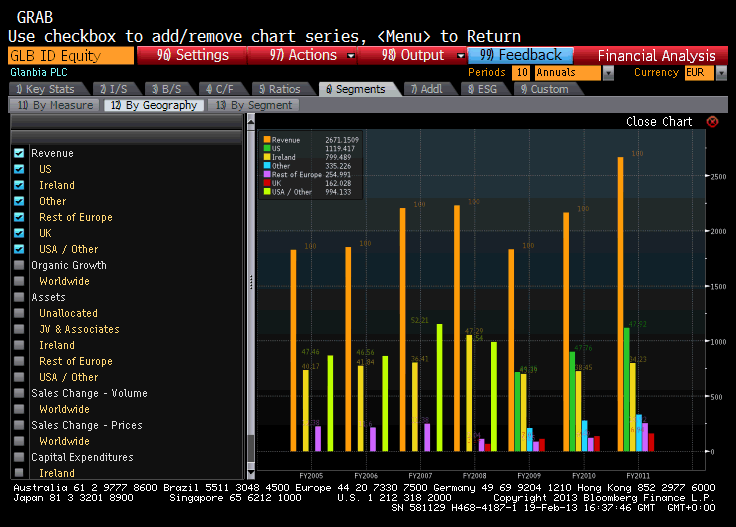Open the Actions dropdown menu

301,56
